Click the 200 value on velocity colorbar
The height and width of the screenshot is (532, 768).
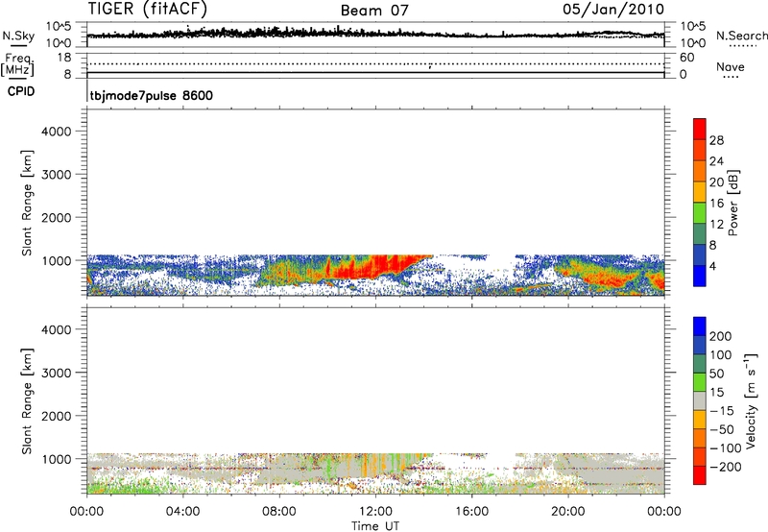tap(721, 336)
